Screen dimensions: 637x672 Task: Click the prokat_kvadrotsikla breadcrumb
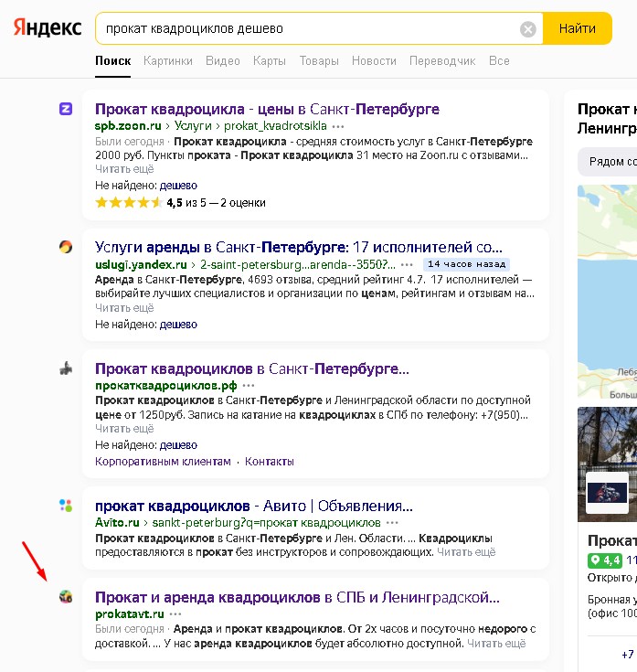[x=275, y=126]
